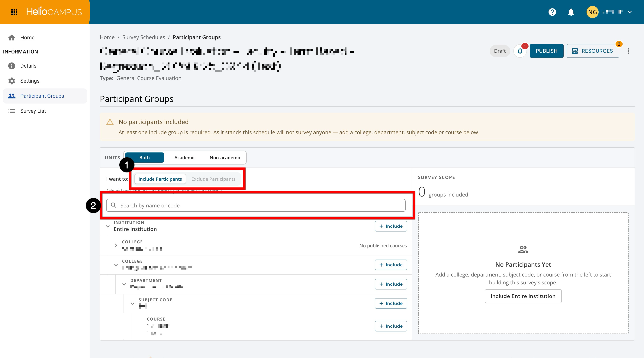Collapse the second College row chevron

pos(116,265)
